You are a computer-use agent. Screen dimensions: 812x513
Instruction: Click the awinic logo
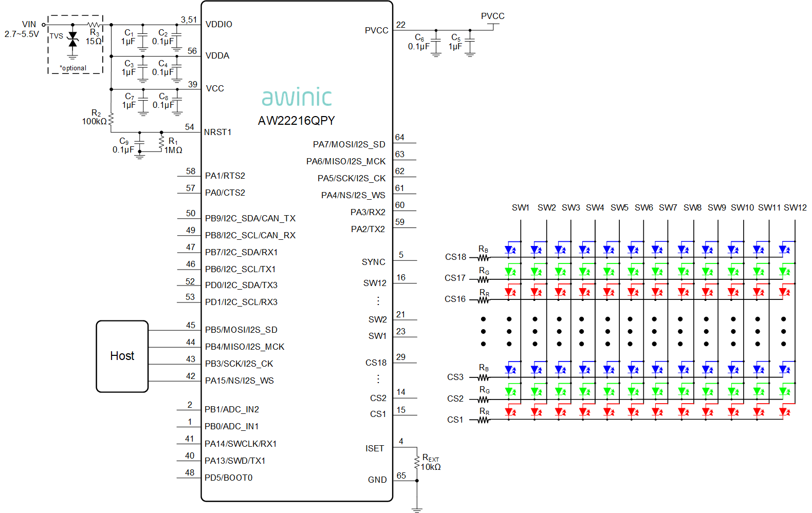(297, 97)
